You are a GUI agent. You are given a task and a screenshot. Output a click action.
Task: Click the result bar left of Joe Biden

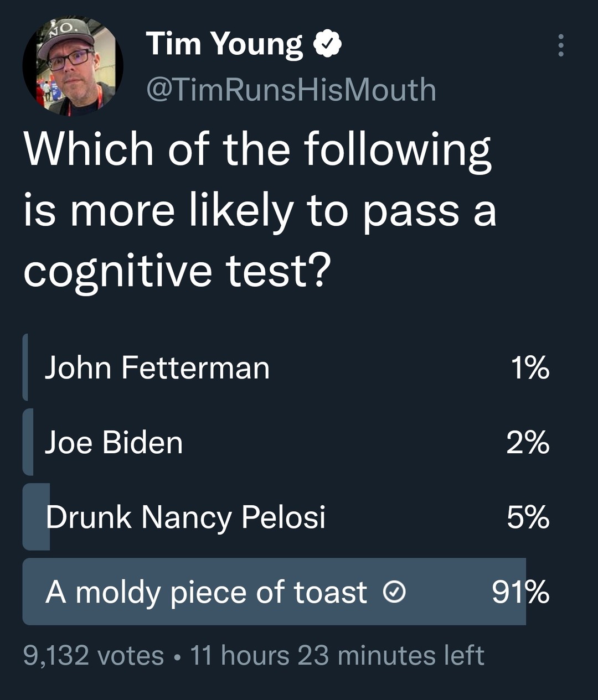click(28, 442)
